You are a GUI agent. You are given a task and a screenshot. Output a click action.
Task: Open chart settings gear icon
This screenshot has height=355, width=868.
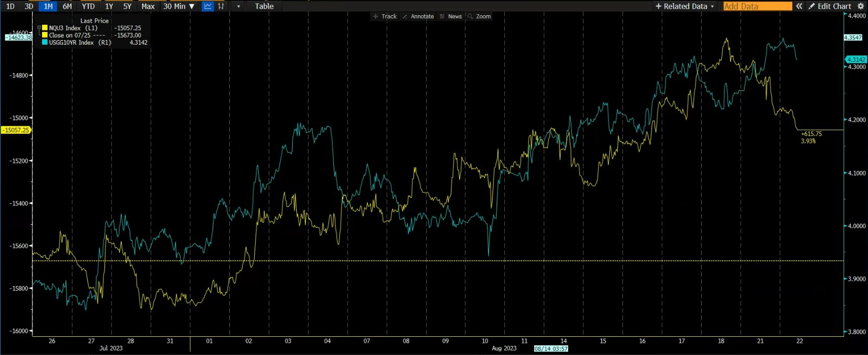pyautogui.click(x=860, y=6)
